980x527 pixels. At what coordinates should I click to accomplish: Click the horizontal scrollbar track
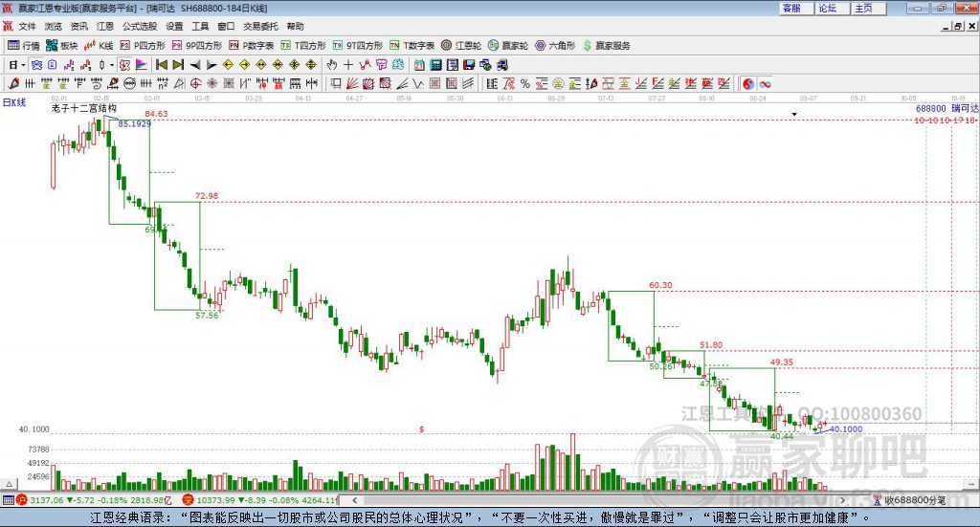pos(599,500)
